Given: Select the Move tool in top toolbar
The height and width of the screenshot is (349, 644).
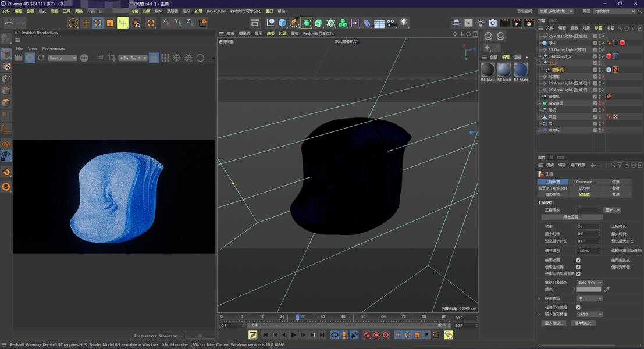Looking at the screenshot, I should coord(86,23).
